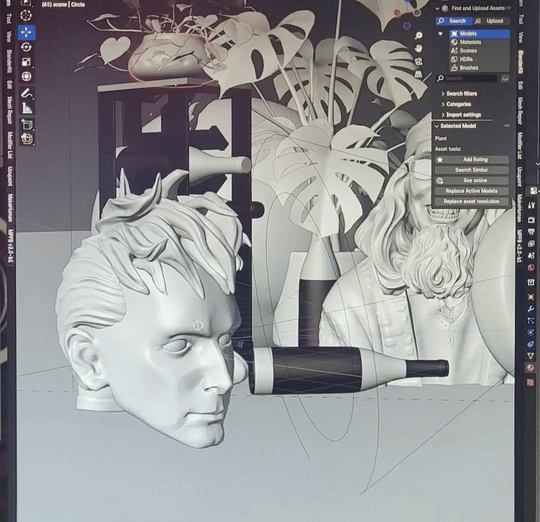Screen dimensions: 540x522
Task: Open the Object Constraints properties icon
Action: (531, 344)
